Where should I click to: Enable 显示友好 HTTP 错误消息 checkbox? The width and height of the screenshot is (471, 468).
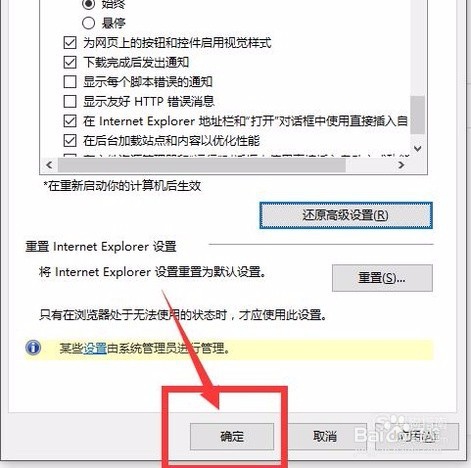70,101
